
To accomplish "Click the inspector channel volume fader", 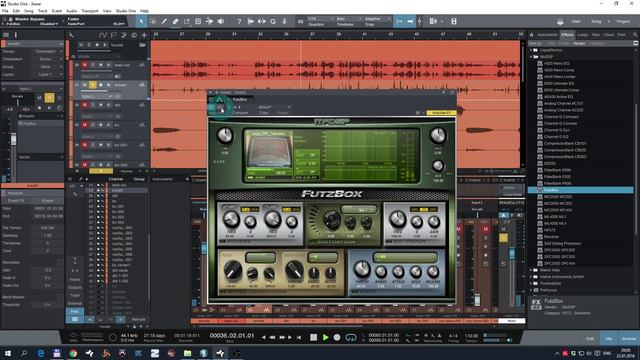I will point(13,140).
